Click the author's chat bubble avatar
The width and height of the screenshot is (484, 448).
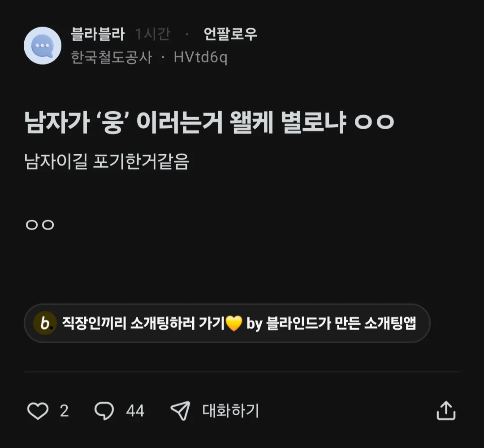(x=43, y=46)
